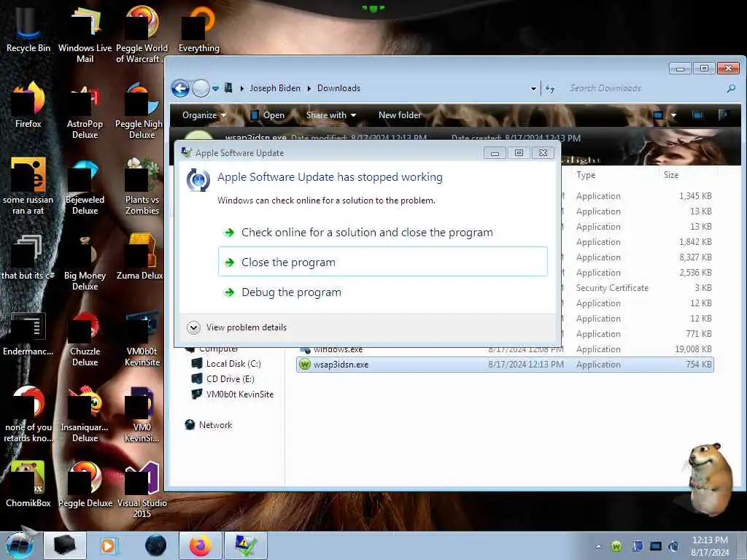The width and height of the screenshot is (747, 560).
Task: Click the hamster desktop gadget
Action: [x=710, y=478]
